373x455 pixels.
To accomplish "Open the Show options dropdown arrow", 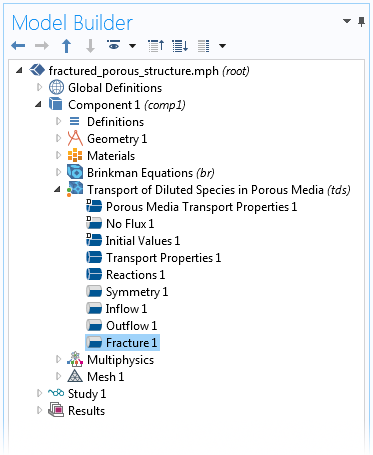I will click(132, 46).
